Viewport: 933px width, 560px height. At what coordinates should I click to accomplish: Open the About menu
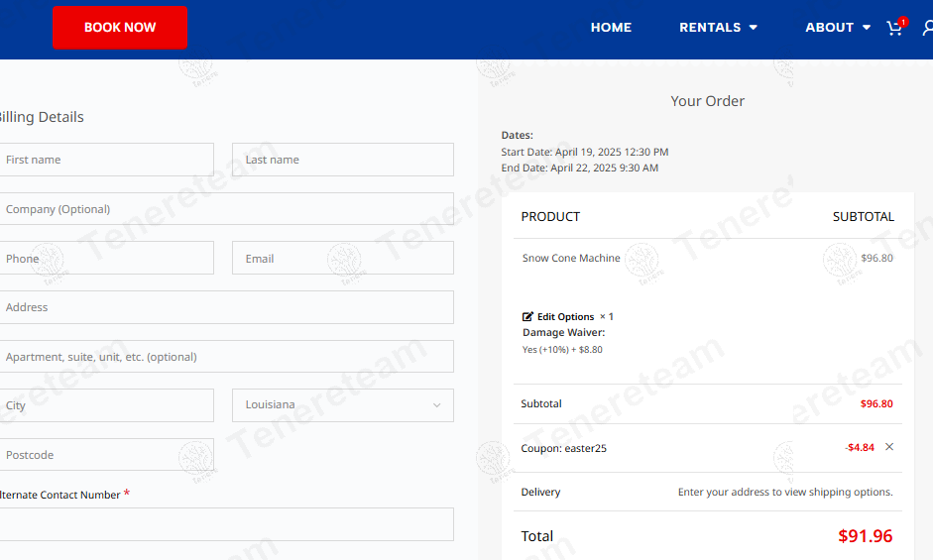830,28
